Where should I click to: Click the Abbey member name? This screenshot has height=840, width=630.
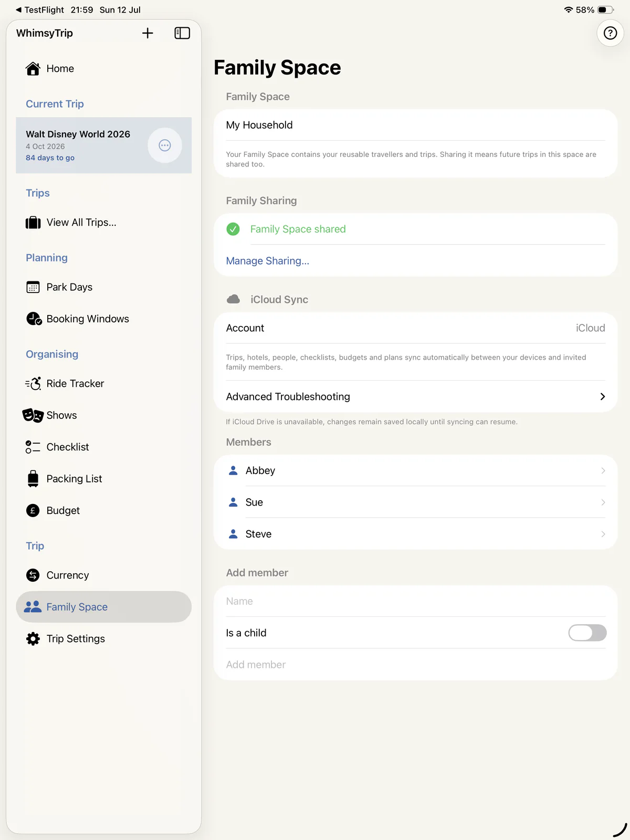(x=260, y=470)
